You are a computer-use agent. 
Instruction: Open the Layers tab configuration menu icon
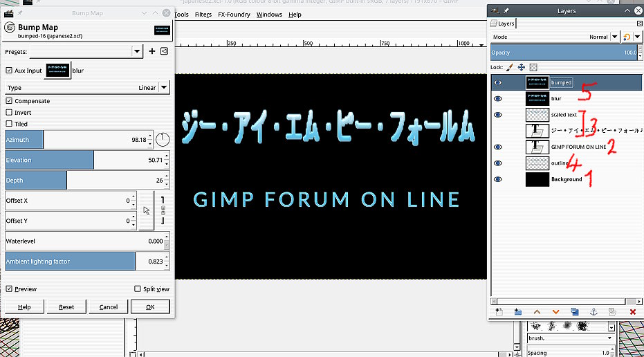(639, 24)
